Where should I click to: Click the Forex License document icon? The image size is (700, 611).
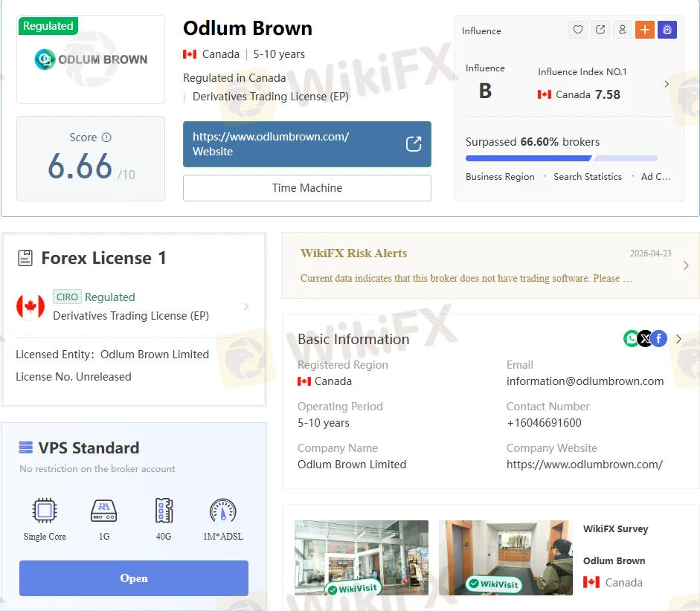[25, 258]
